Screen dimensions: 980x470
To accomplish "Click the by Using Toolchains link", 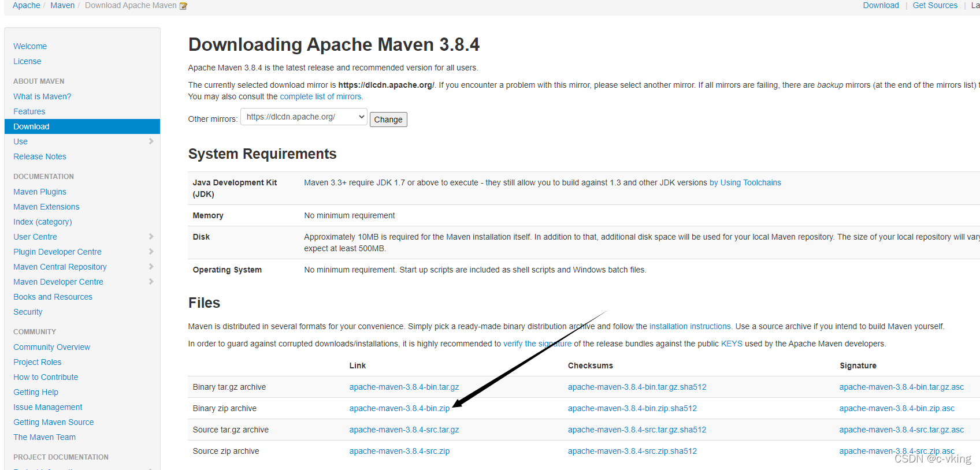I will point(745,182).
